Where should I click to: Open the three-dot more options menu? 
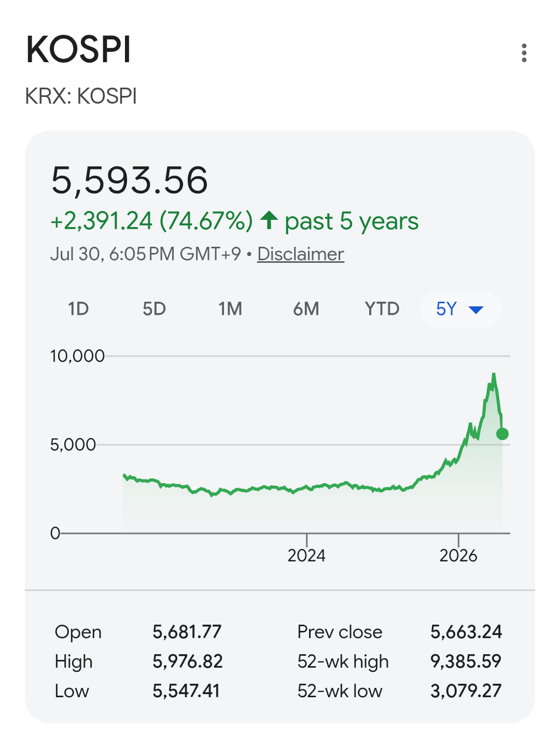(524, 53)
